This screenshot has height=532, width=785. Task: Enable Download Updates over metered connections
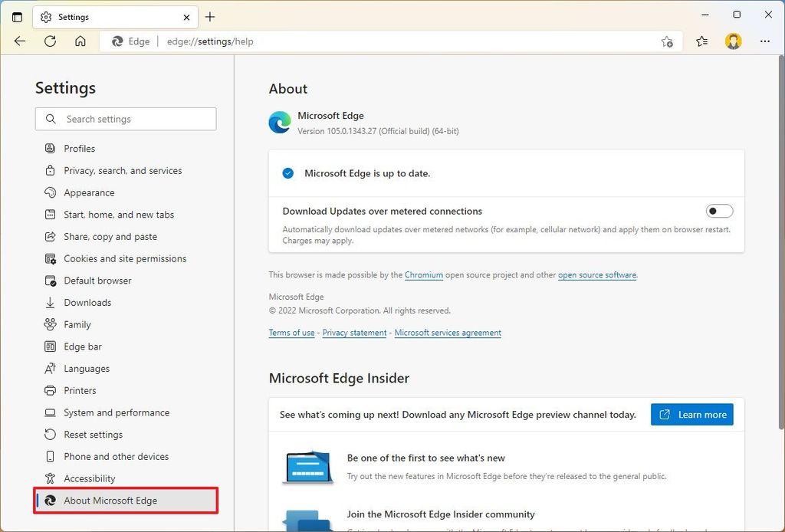[x=718, y=211]
